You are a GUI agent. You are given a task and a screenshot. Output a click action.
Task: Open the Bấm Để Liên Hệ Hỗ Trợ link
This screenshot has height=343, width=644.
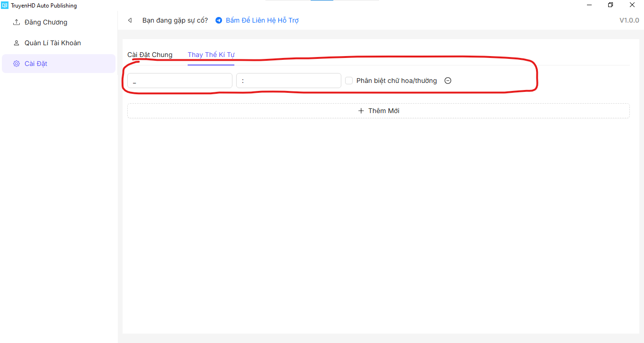click(262, 20)
